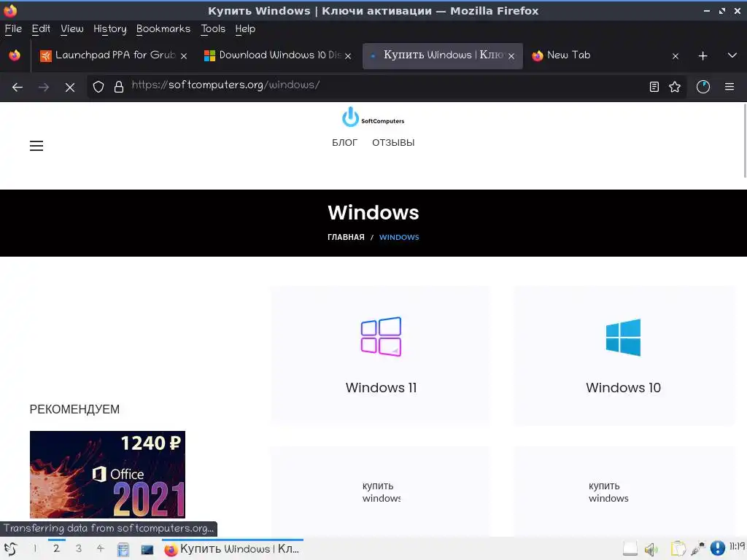This screenshot has width=747, height=560.
Task: Close the Launchpad PPA for Grub tab
Action: (x=184, y=56)
